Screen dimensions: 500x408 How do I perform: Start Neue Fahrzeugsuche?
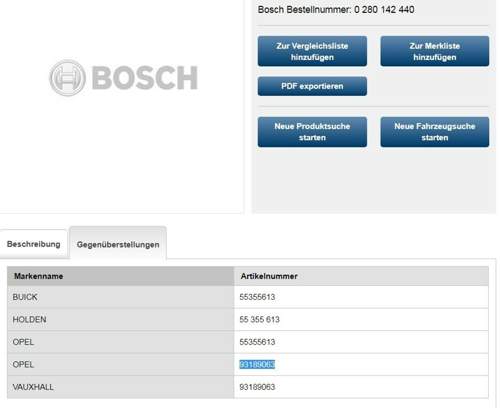(435, 132)
